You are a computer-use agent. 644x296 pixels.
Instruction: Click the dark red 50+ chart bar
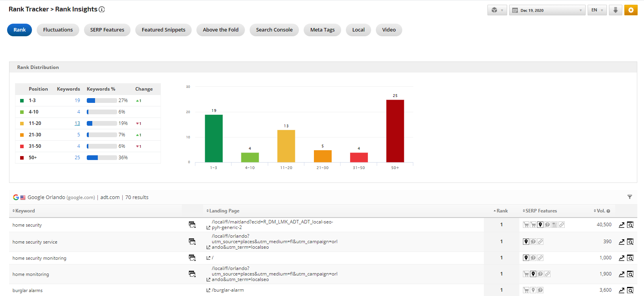coord(395,131)
